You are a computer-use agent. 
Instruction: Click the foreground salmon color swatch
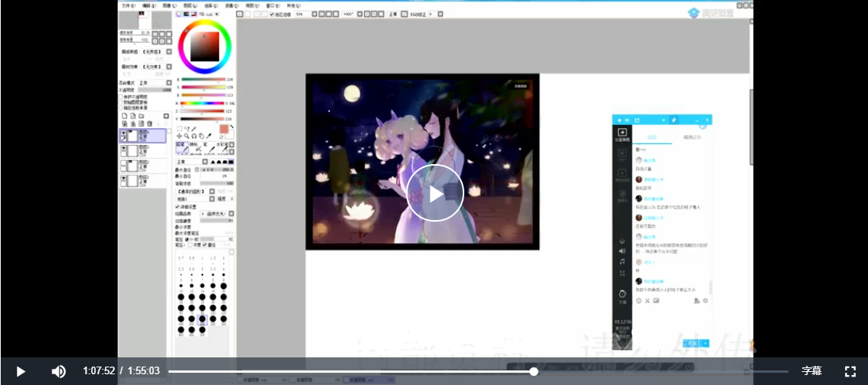click(224, 129)
